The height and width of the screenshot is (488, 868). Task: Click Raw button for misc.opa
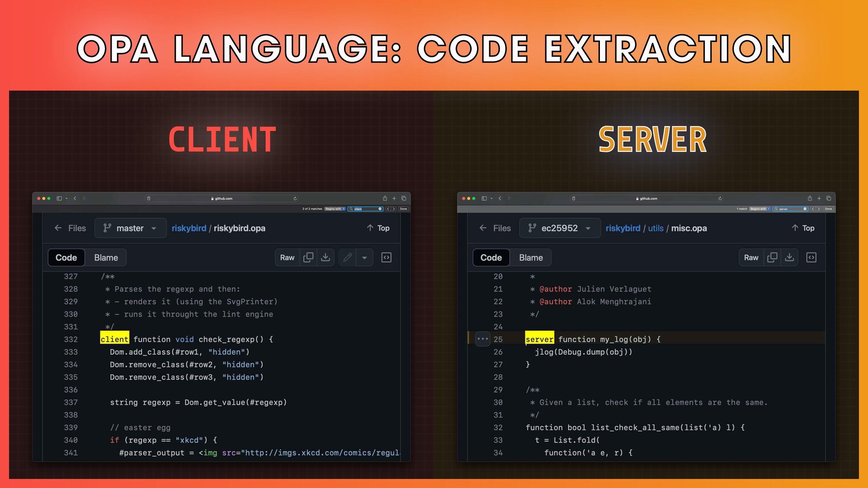(x=751, y=258)
